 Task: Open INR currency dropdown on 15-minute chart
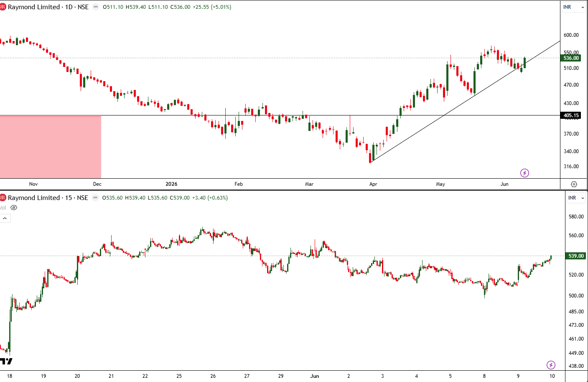(x=576, y=198)
